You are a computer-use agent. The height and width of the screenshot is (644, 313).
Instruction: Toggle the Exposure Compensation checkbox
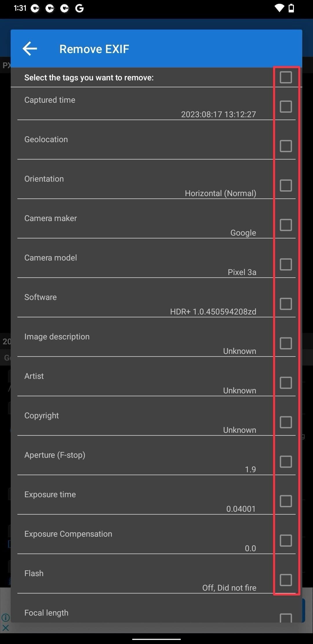[286, 540]
